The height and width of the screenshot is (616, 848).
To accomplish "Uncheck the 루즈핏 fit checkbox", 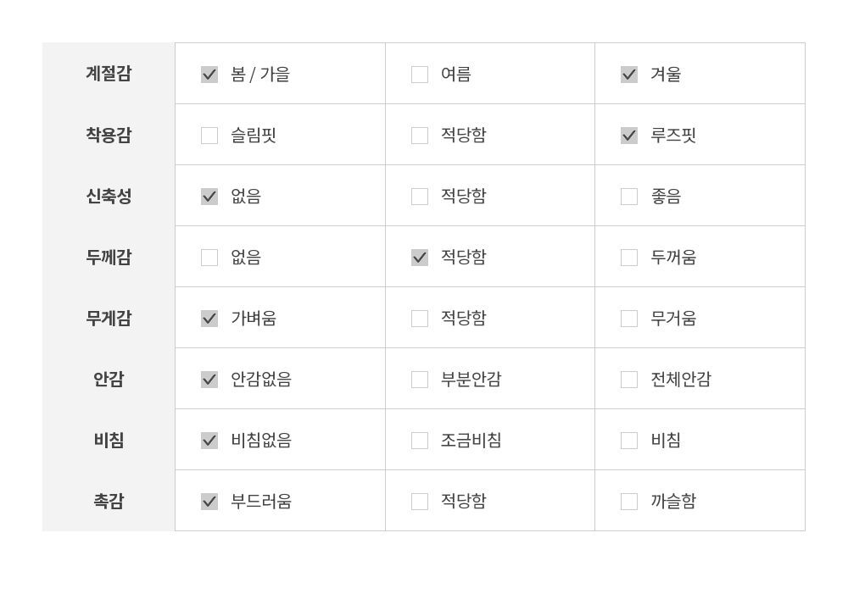I will (x=629, y=136).
